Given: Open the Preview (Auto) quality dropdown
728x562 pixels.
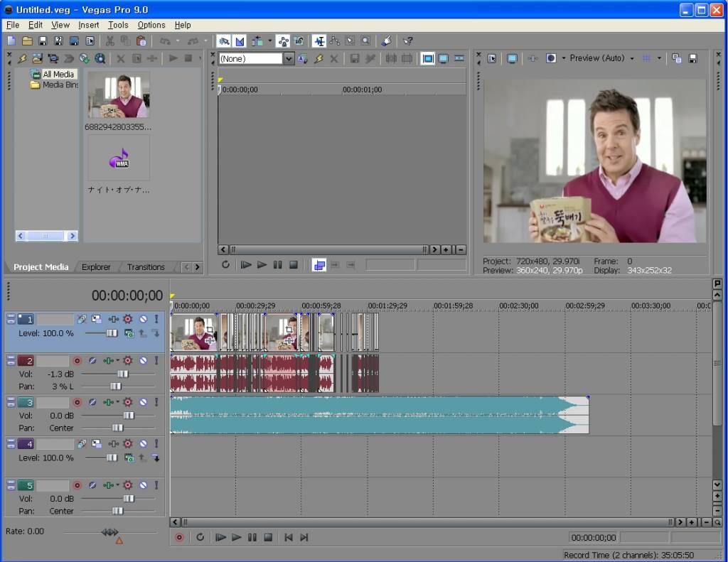Looking at the screenshot, I should 632,58.
